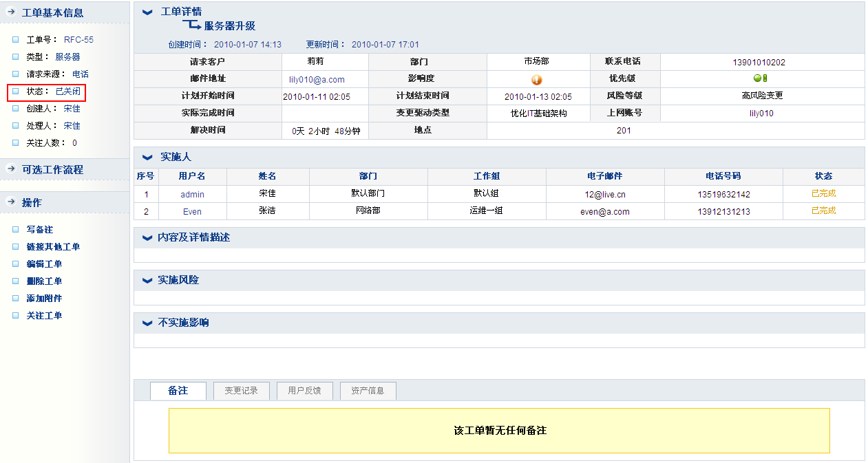The height and width of the screenshot is (463, 868).
Task: Collapse the 实施人 section chevron
Action: coord(147,158)
